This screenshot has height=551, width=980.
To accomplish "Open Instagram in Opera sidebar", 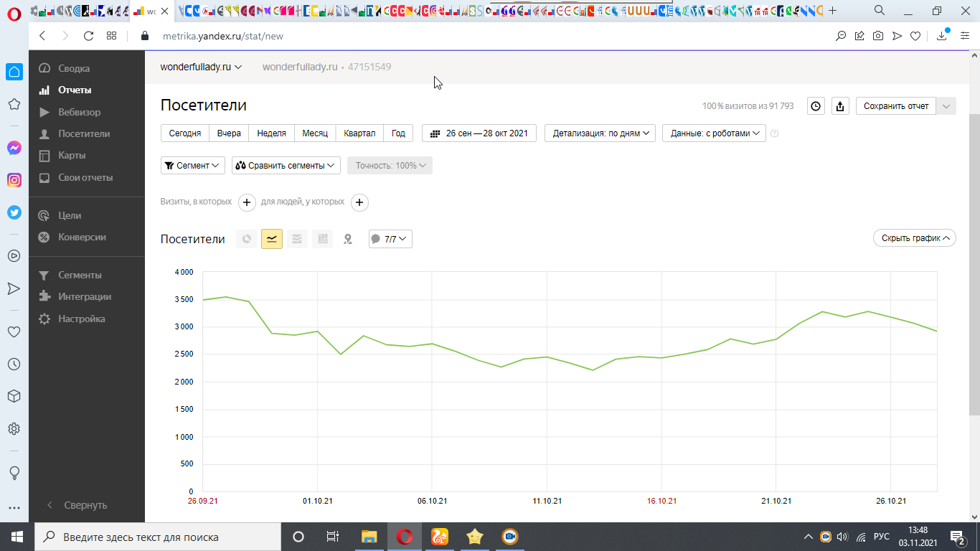I will click(x=14, y=180).
